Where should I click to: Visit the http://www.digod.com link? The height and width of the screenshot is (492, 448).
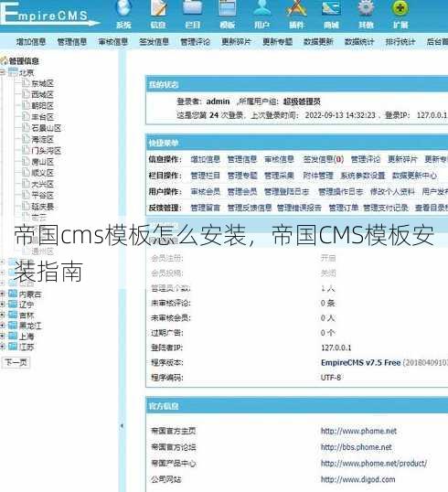point(358,479)
